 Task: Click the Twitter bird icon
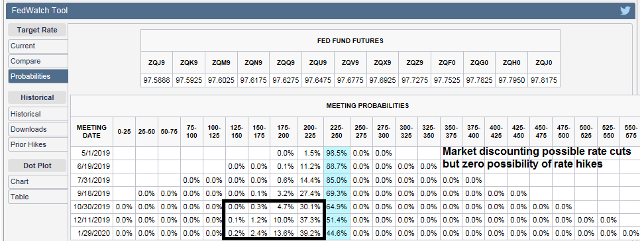(x=625, y=11)
